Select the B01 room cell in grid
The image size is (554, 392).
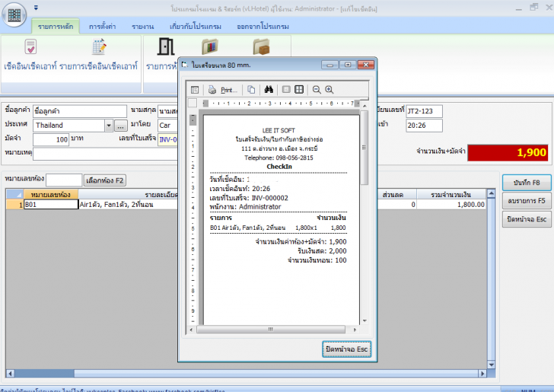click(x=51, y=205)
